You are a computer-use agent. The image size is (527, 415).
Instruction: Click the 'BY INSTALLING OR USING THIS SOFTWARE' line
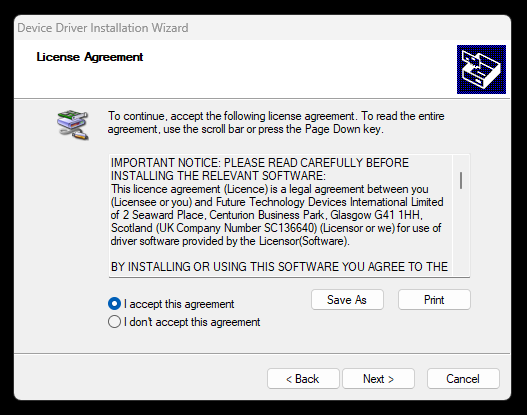point(279,267)
